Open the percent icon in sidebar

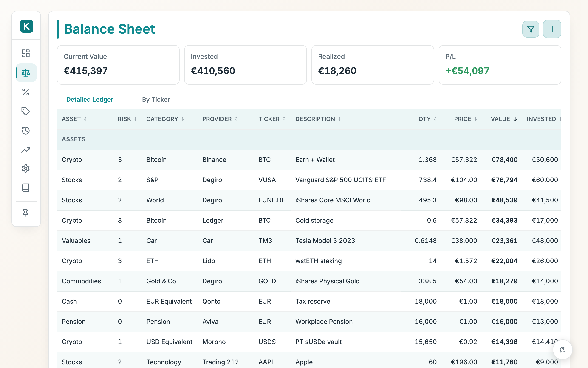pos(26,92)
